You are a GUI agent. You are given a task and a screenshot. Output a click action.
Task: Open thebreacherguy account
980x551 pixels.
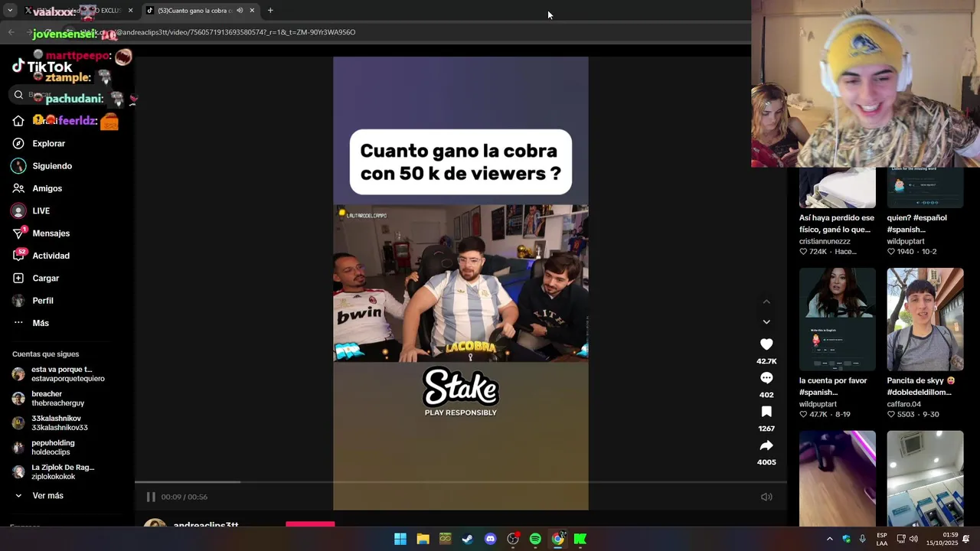(x=58, y=399)
